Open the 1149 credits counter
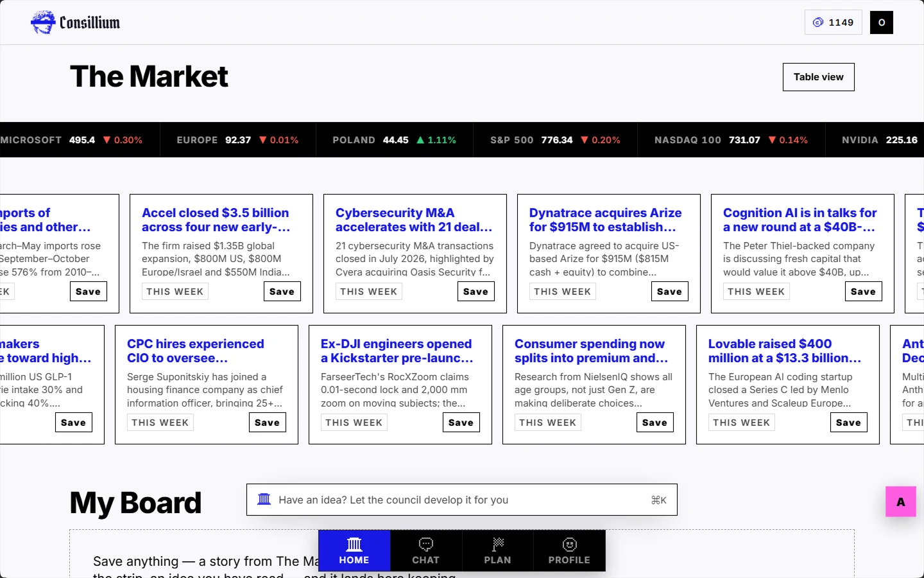 tap(833, 22)
